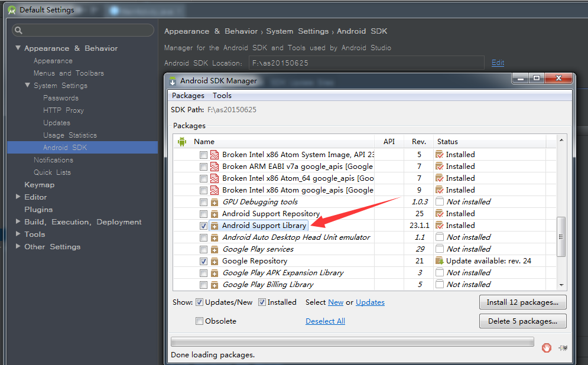This screenshot has height=365, width=588.
Task: Click the red stop hand icon
Action: 547,348
